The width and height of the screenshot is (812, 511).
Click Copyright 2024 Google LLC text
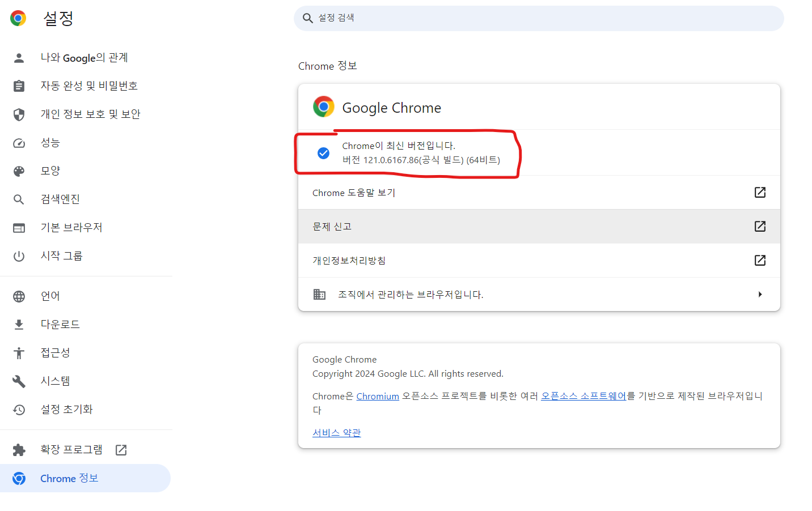tap(408, 374)
